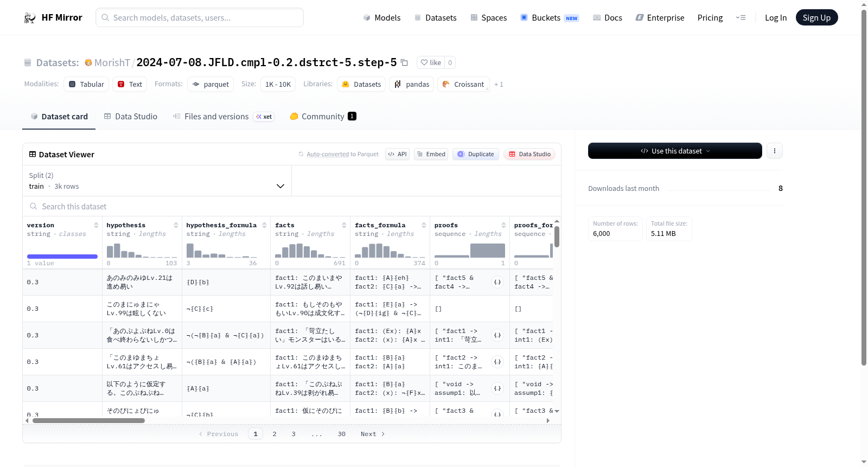
Task: Click the search magnifier icon in header
Action: coord(105,17)
